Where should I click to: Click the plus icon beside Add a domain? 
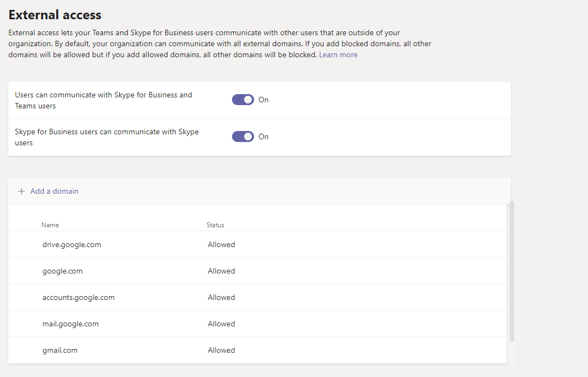(x=21, y=191)
